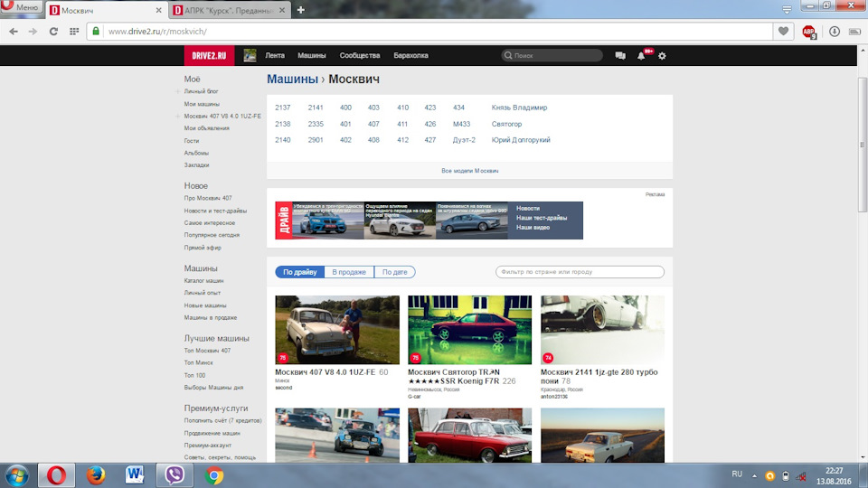Viewport: 868px width, 488px height.
Task: Open the Москвич 2141 1jz-gte thumbnail
Action: point(602,330)
